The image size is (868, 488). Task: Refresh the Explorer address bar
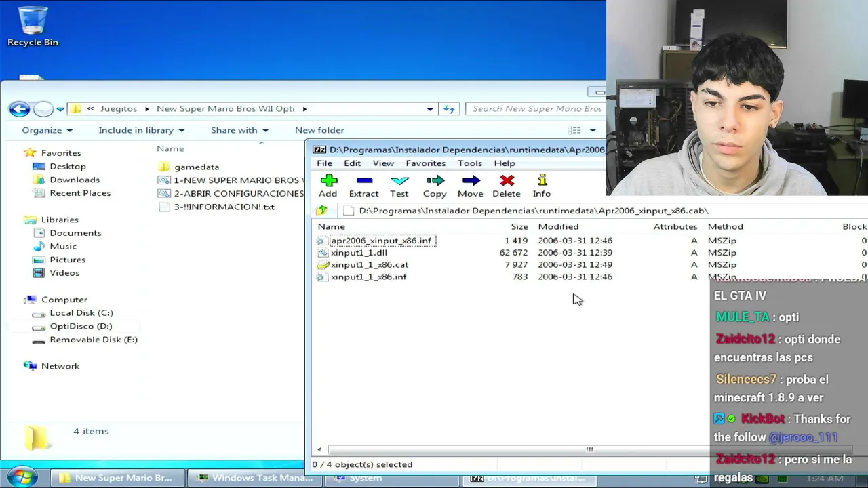pyautogui.click(x=449, y=108)
